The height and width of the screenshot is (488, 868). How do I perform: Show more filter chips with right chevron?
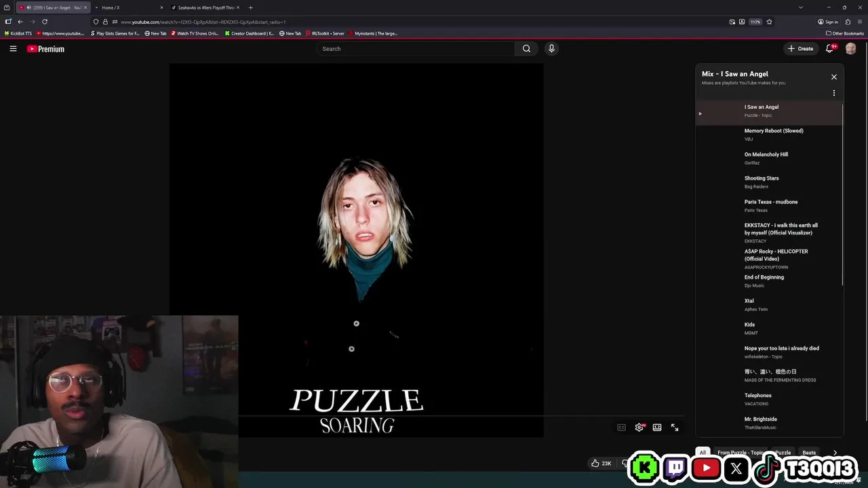[x=835, y=453]
